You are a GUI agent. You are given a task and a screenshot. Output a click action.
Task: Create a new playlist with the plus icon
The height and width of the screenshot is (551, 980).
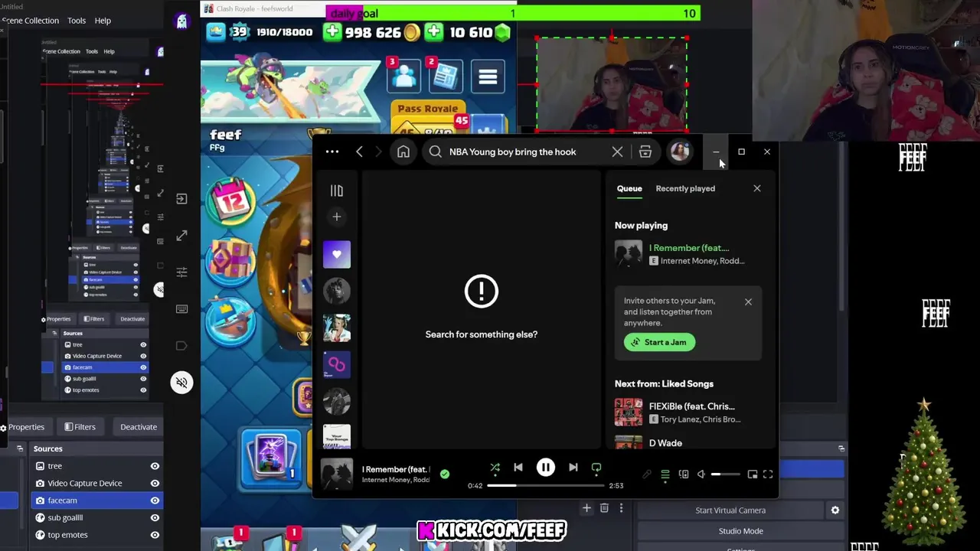[337, 217]
